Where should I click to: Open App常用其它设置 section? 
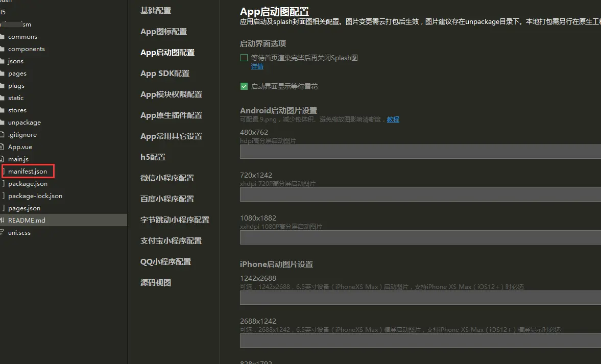172,136
